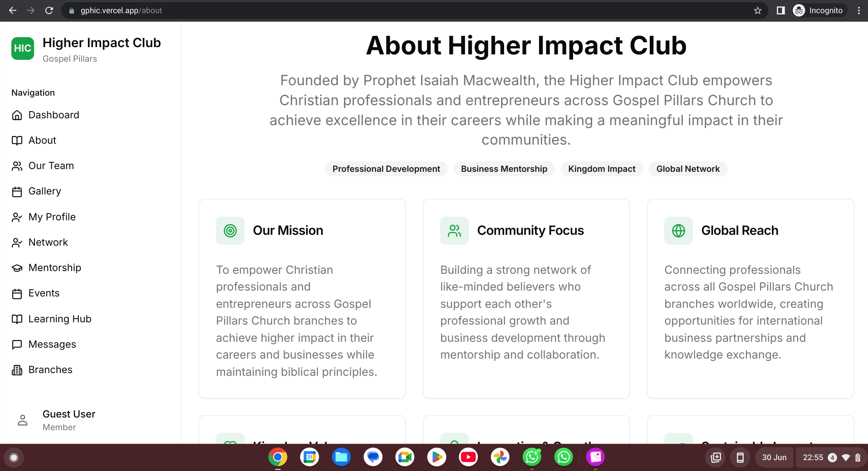The width and height of the screenshot is (868, 471).
Task: Click the phone hub icon in tray
Action: tap(740, 457)
